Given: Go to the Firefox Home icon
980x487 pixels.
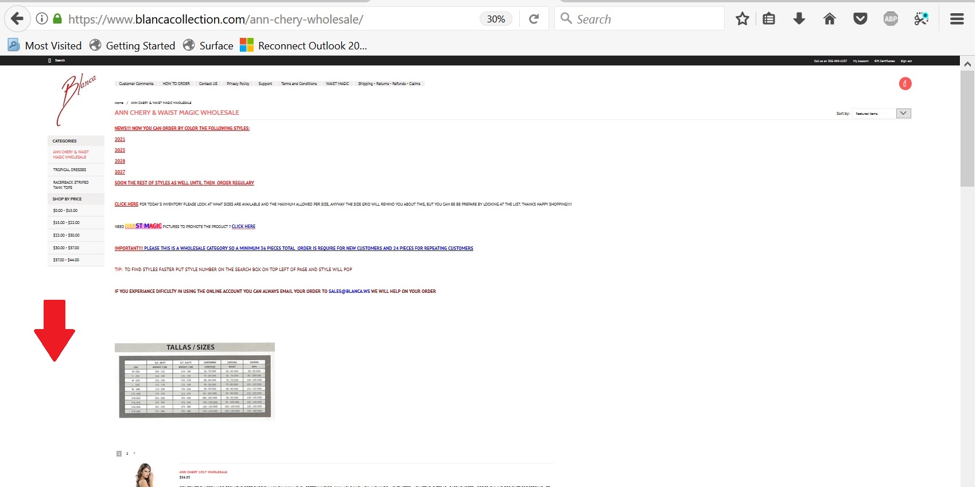Looking at the screenshot, I should point(829,19).
